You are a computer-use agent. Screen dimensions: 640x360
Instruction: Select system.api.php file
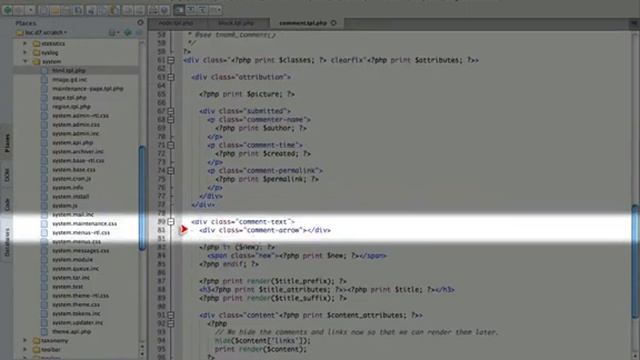click(x=73, y=142)
